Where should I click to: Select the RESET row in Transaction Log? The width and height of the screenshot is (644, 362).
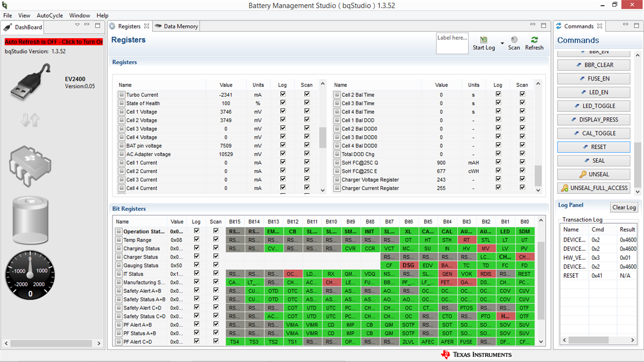tap(599, 276)
